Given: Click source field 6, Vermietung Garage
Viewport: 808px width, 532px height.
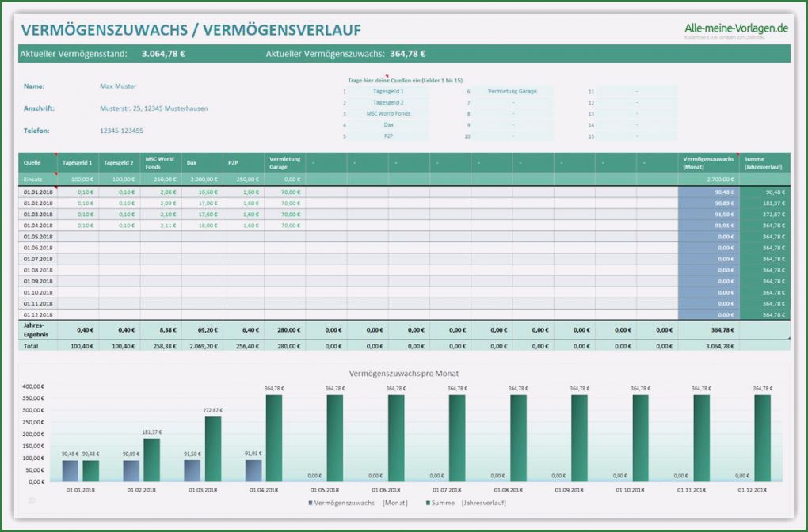Looking at the screenshot, I should [x=512, y=92].
